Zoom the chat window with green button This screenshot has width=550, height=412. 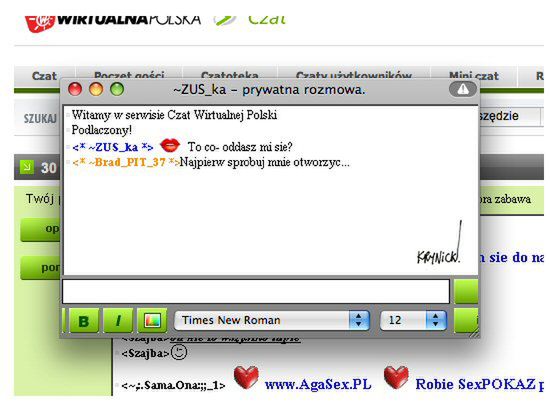(117, 89)
